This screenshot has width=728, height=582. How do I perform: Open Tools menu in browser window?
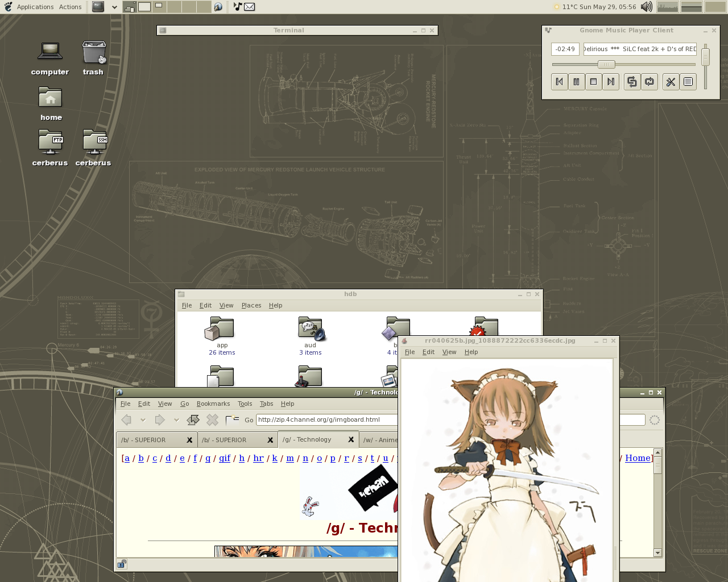(x=245, y=404)
